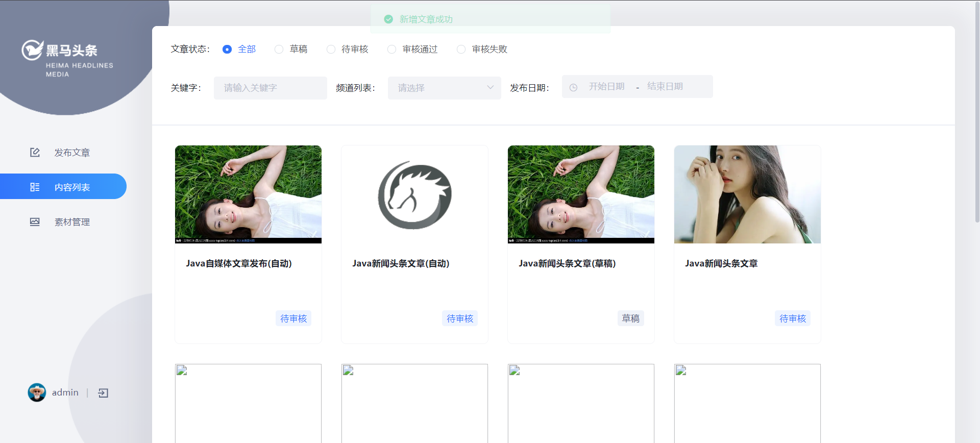Viewport: 980px width, 443px height.
Task: Select the 待审核 status radio button
Action: coord(331,49)
